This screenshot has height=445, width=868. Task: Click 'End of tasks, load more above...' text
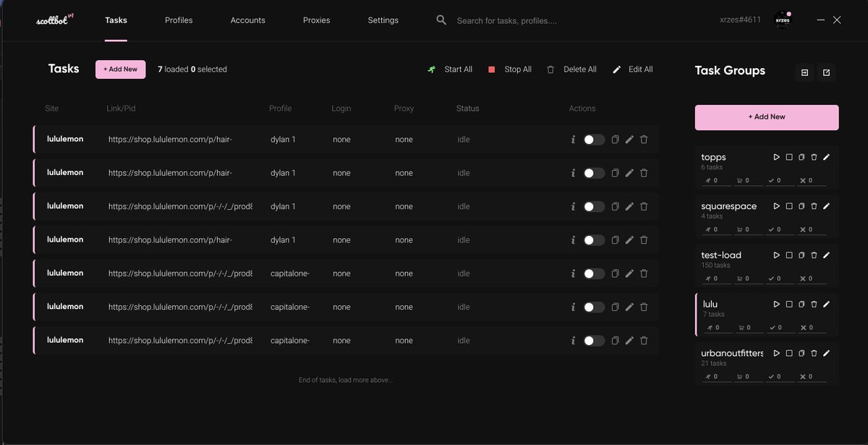point(346,380)
